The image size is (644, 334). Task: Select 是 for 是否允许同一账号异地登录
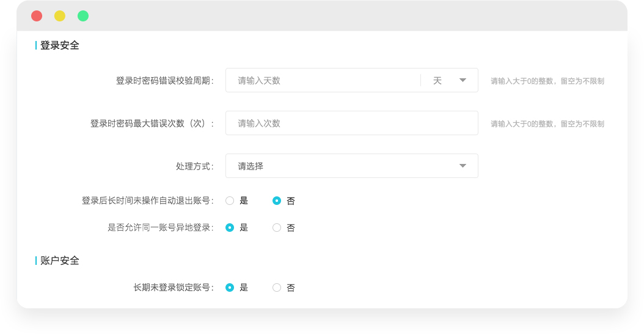click(230, 228)
